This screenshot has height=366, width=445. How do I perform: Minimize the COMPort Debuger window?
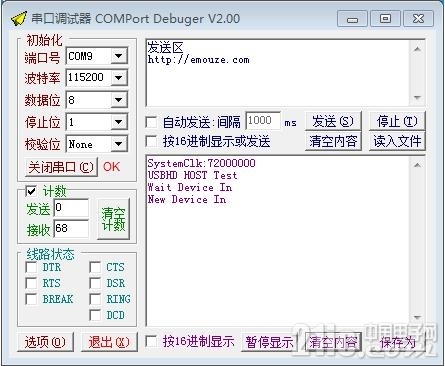pos(352,19)
